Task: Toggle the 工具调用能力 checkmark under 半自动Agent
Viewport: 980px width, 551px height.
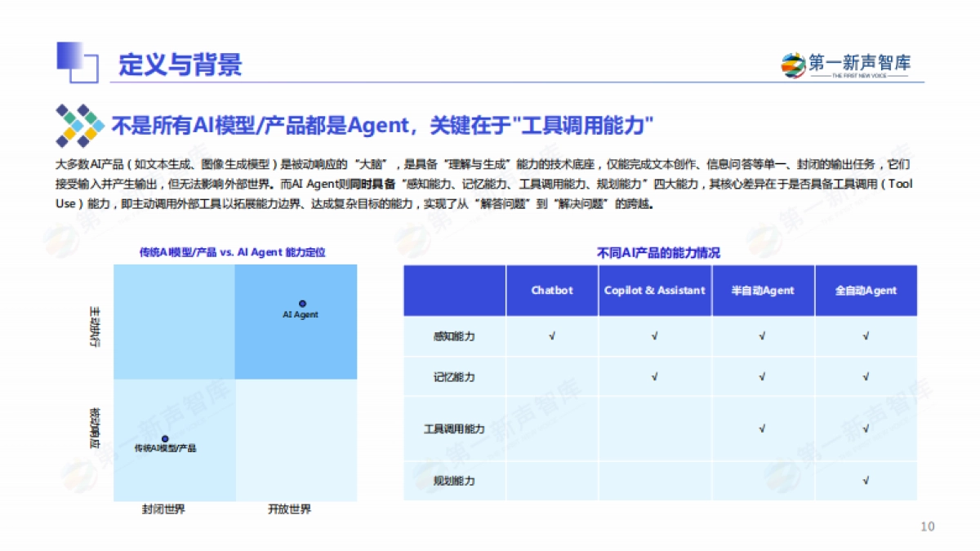Action: tap(763, 426)
